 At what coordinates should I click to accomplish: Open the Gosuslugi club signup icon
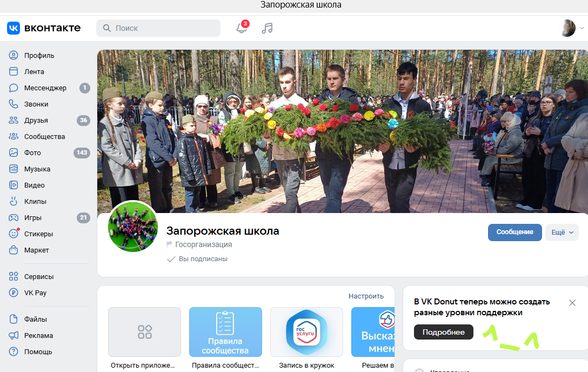click(306, 332)
